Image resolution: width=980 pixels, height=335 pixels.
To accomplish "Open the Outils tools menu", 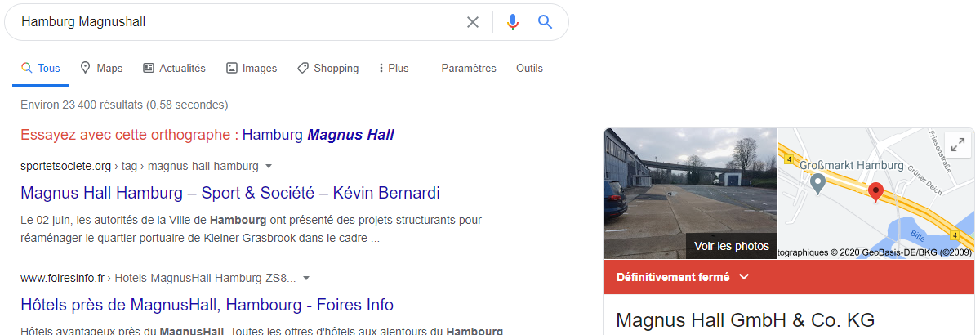I will pos(529,69).
